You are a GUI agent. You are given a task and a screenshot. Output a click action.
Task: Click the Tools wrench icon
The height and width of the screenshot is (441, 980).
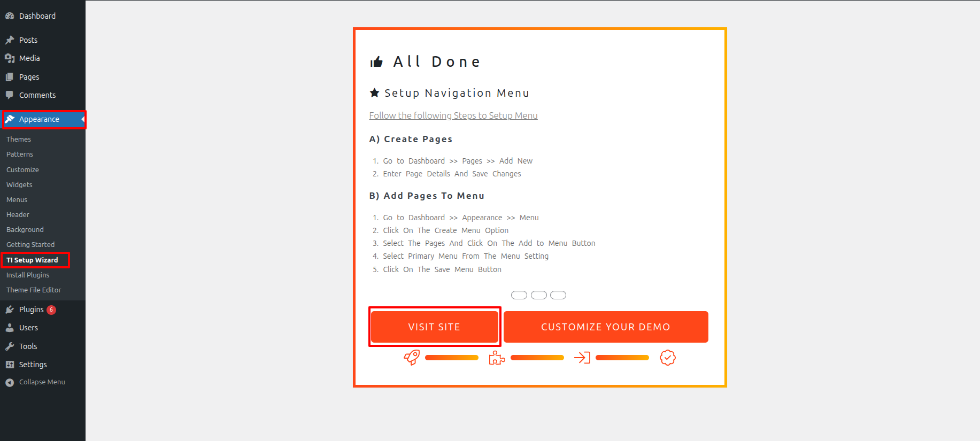coord(10,346)
